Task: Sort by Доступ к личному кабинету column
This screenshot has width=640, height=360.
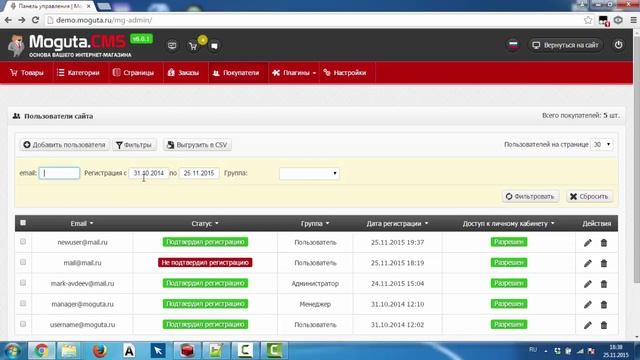Action: click(509, 223)
